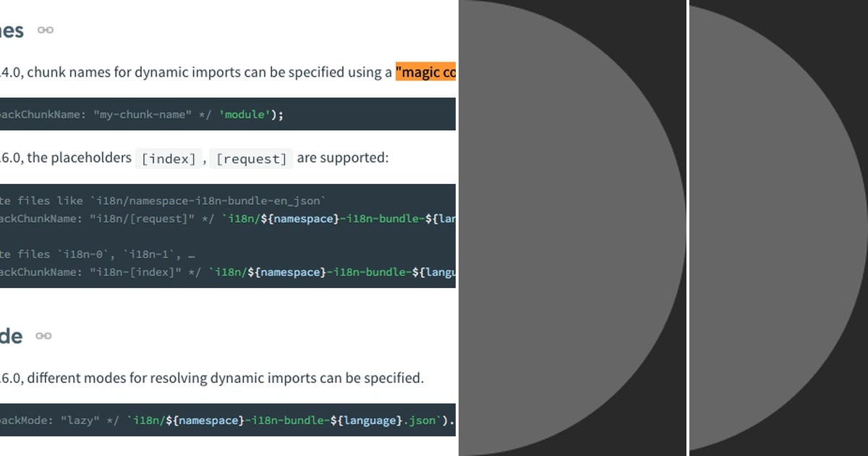This screenshot has width=868, height=456.
Task: Click the heading above the magic comment paragraph
Action: (11, 29)
